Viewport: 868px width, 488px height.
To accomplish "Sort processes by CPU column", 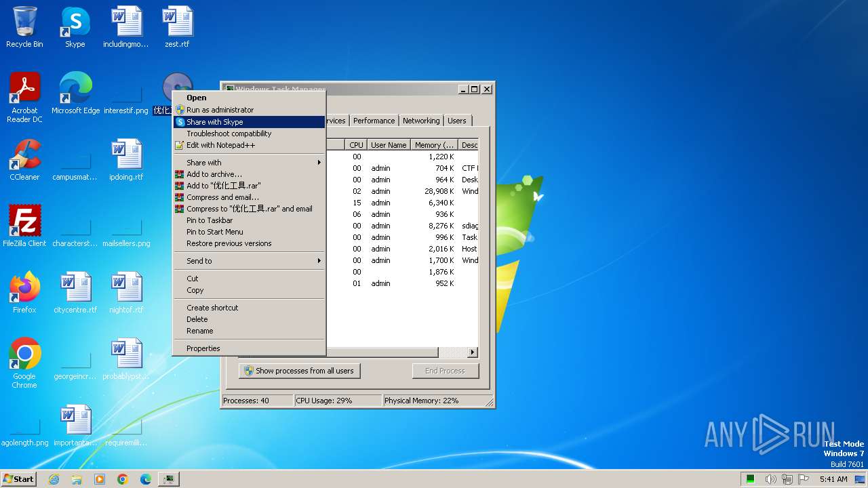I will pos(356,145).
